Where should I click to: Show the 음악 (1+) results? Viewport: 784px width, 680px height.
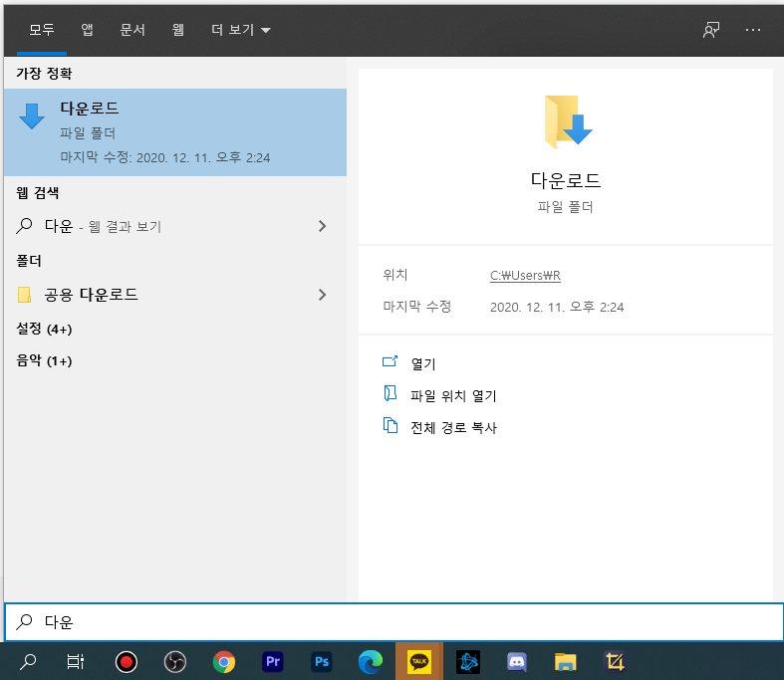(x=44, y=360)
